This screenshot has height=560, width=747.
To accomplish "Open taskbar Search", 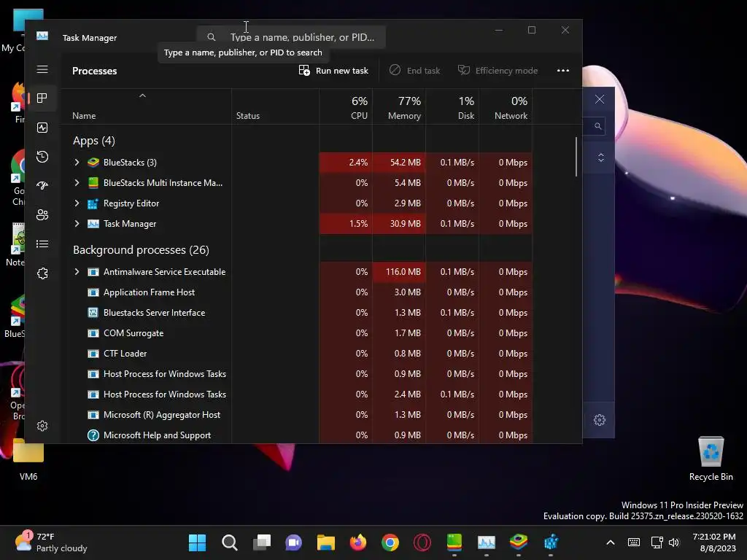I will coord(230,542).
